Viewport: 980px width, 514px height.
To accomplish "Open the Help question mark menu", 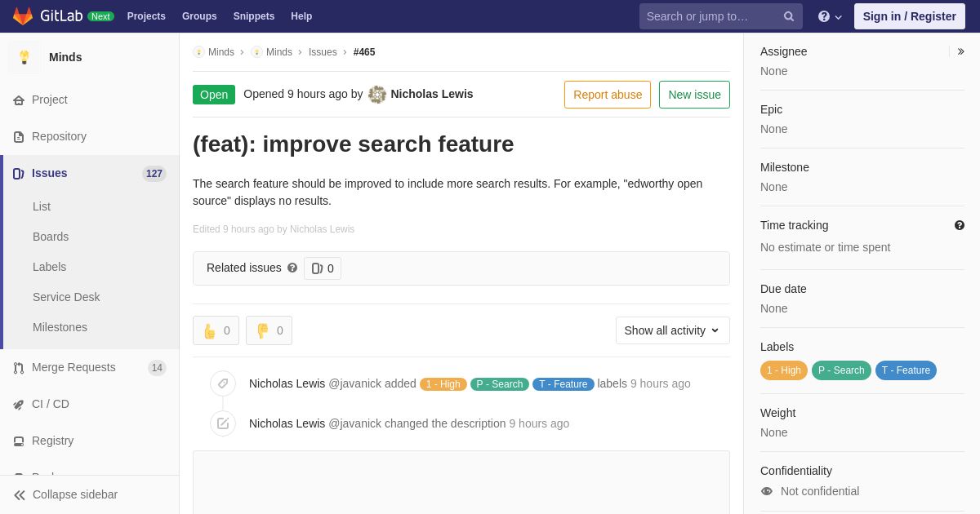I will (830, 16).
